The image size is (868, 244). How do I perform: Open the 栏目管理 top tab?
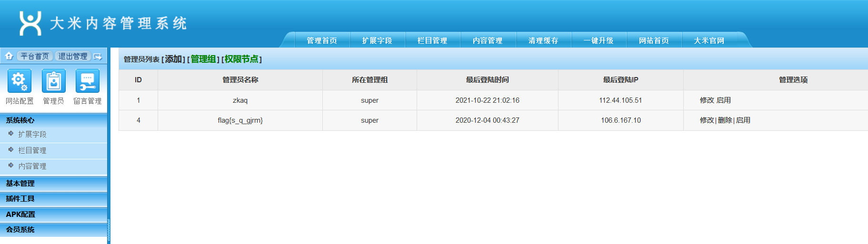coord(432,40)
